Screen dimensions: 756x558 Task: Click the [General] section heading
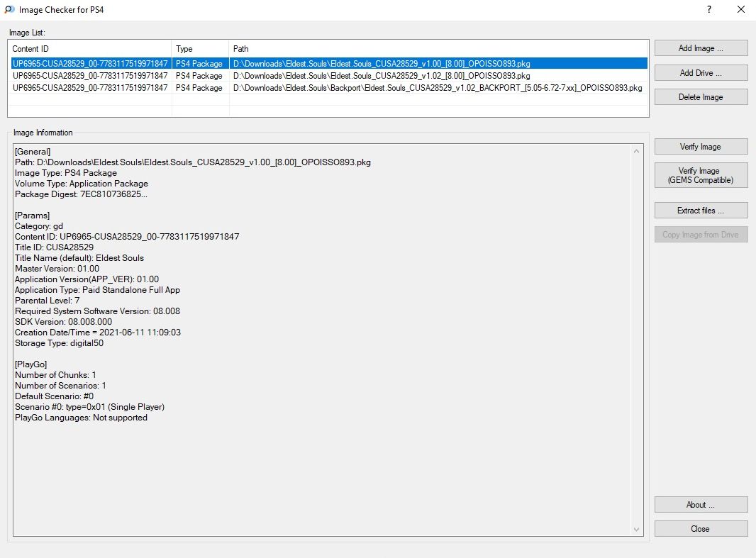(x=33, y=152)
